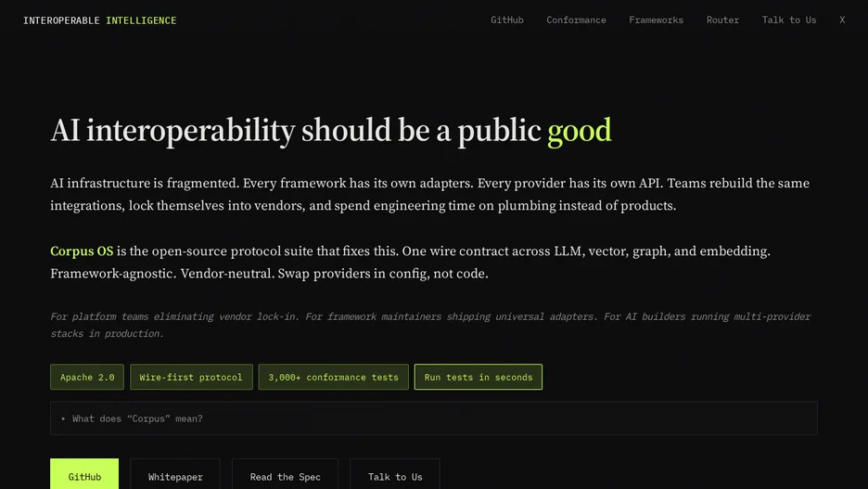
Task: Open the Frameworks navigation item
Action: [656, 19]
